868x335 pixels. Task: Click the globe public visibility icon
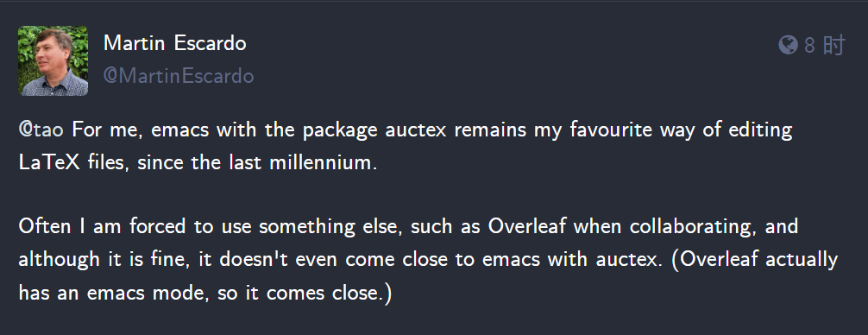[788, 45]
